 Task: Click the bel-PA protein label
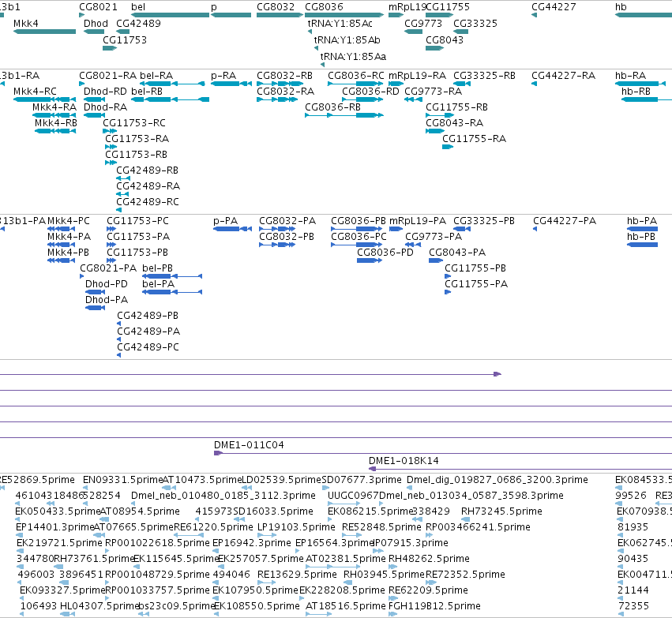pos(159,284)
